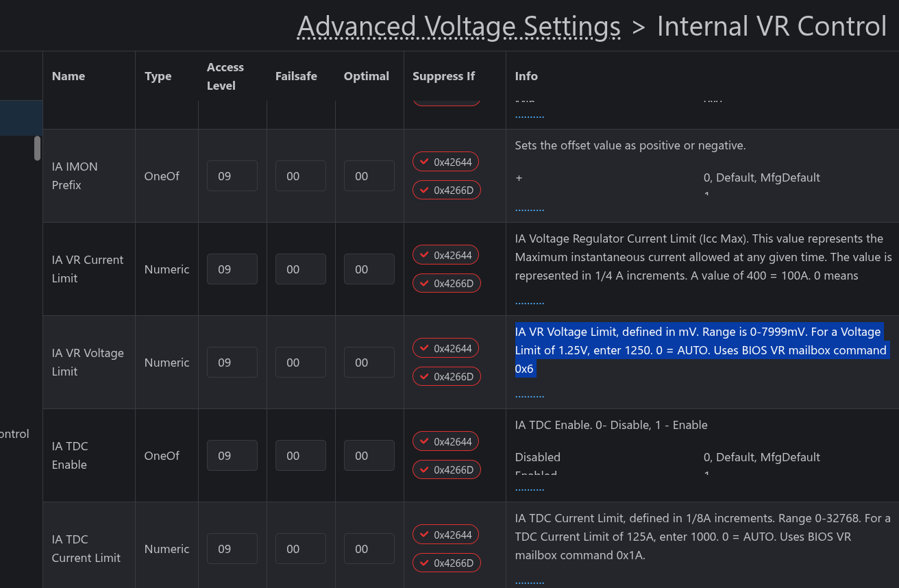Image resolution: width=899 pixels, height=588 pixels.
Task: Expand the dotted more-info link for IA VR Voltage Limit
Action: tap(530, 395)
